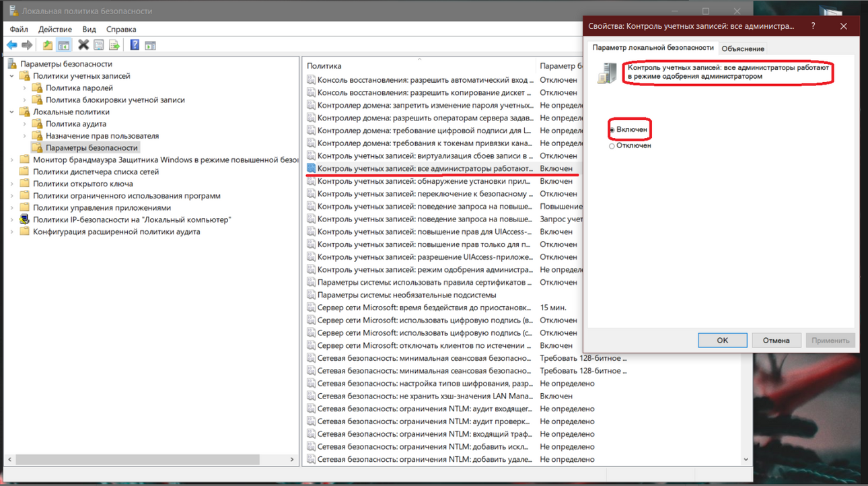This screenshot has height=486, width=868.
Task: Click the policy icon of Сетевая безопасность: не хранить хэш-значения
Action: click(311, 396)
